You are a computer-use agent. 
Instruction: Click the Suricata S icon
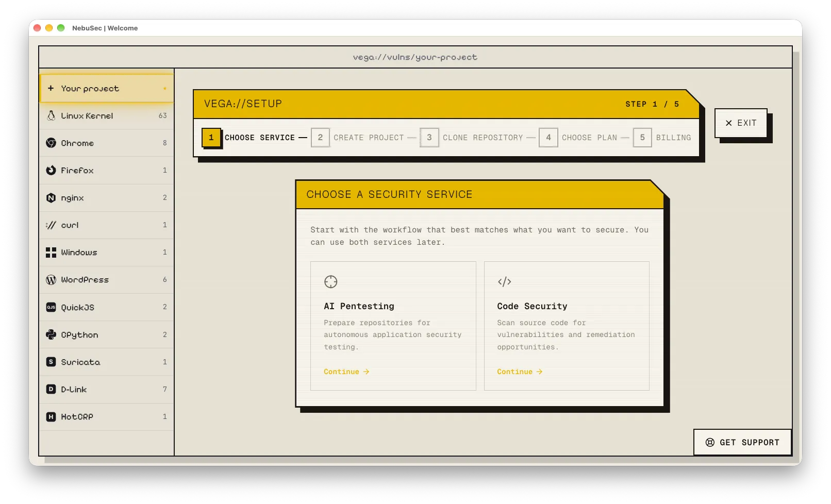coord(51,362)
